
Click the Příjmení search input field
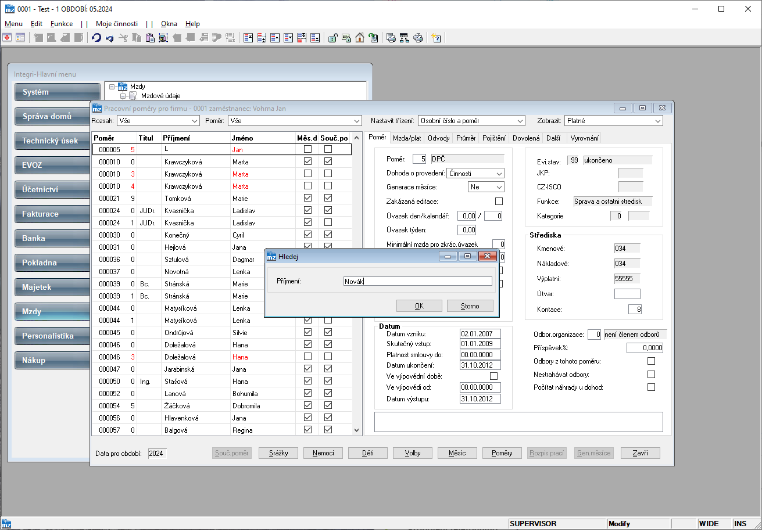click(x=418, y=281)
